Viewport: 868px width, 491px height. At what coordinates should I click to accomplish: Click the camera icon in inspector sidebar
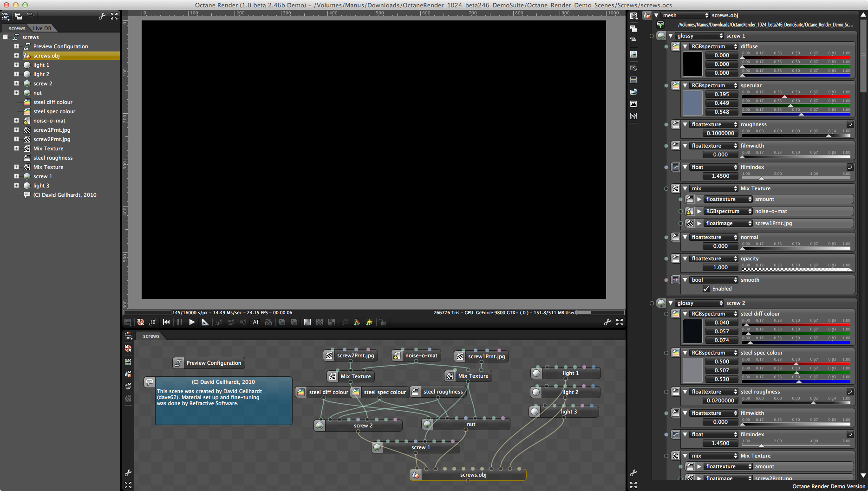point(633,68)
